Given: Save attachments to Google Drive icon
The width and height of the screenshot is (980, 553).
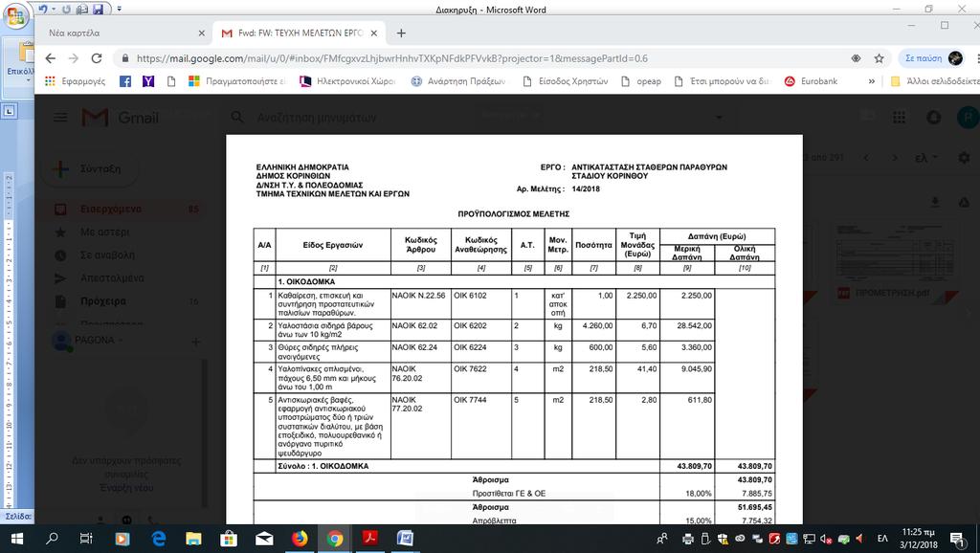Looking at the screenshot, I should 965,202.
